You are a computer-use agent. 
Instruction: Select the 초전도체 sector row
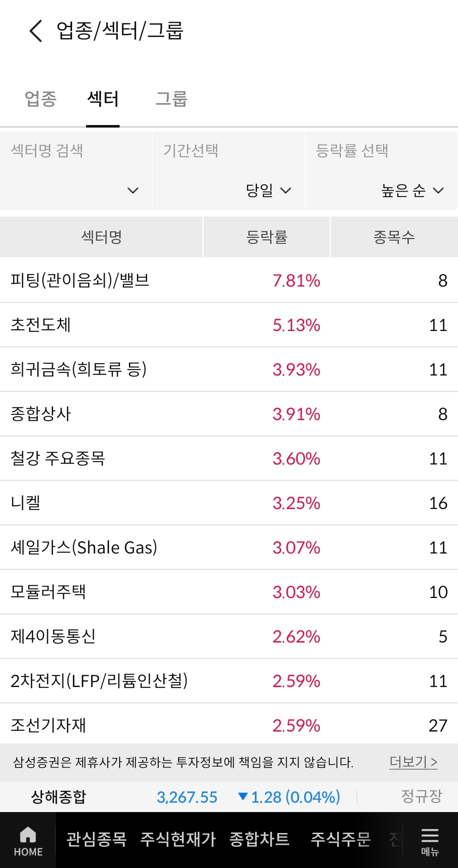click(x=229, y=325)
